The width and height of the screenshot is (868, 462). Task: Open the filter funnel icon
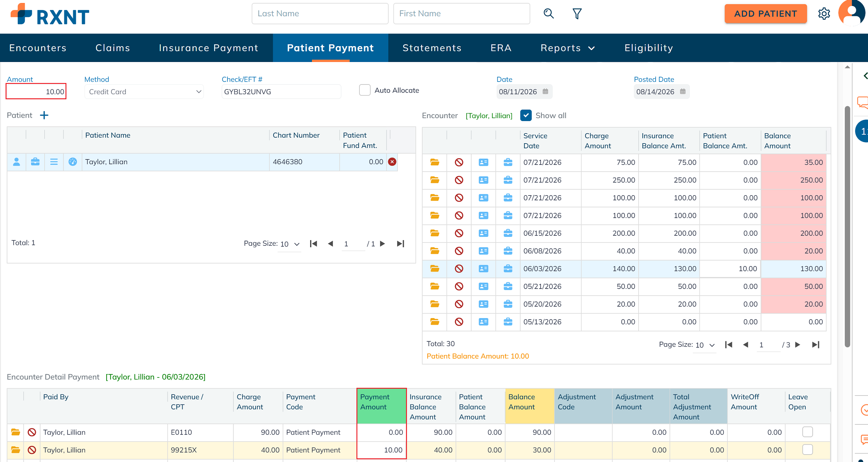[577, 14]
